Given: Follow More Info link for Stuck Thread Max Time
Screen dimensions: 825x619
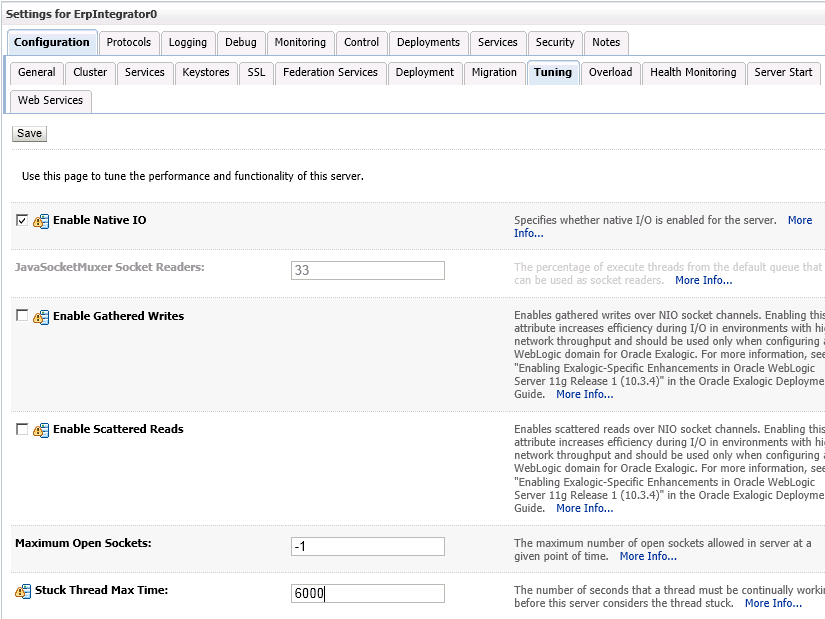Looking at the screenshot, I should (x=773, y=603).
